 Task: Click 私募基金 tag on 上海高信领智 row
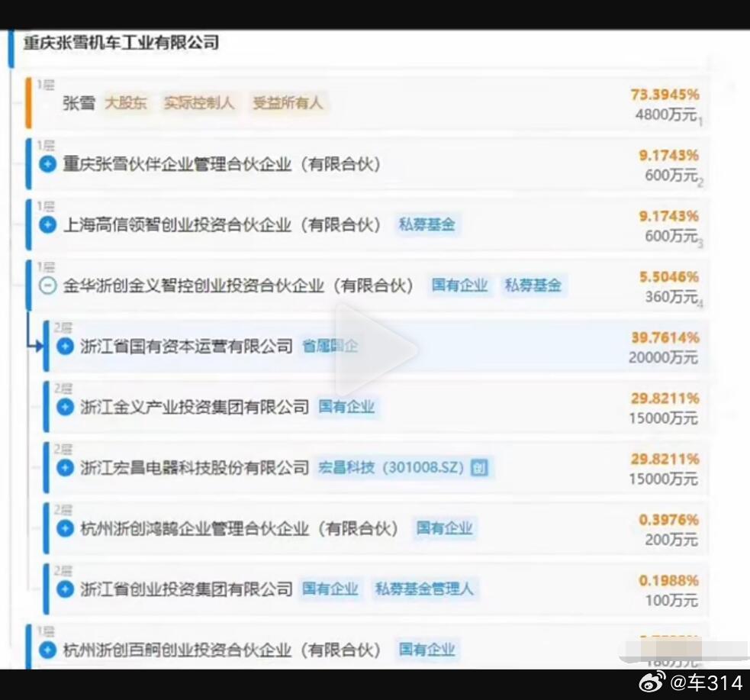[427, 224]
